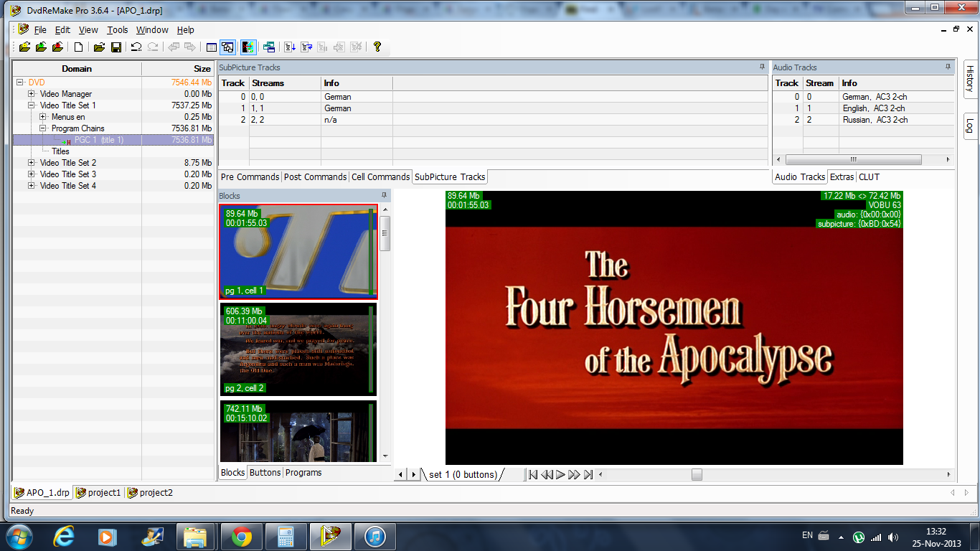Switch to the project1 document tab
This screenshot has height=551, width=980.
tap(99, 493)
